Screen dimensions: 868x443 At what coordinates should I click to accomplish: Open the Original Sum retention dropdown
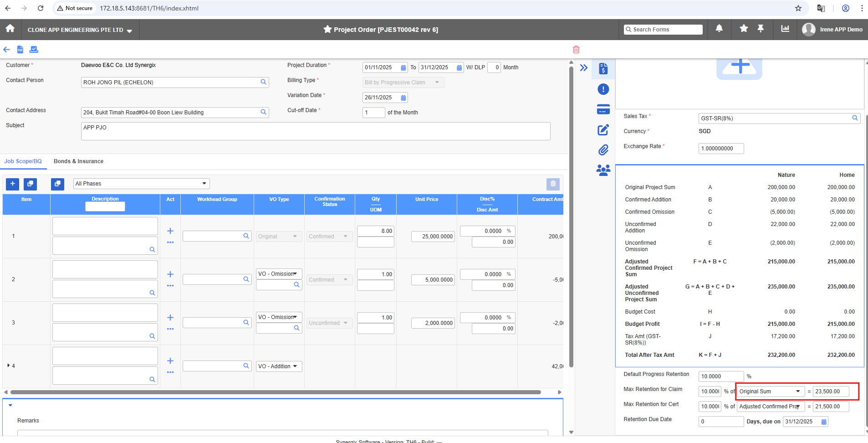(x=770, y=391)
